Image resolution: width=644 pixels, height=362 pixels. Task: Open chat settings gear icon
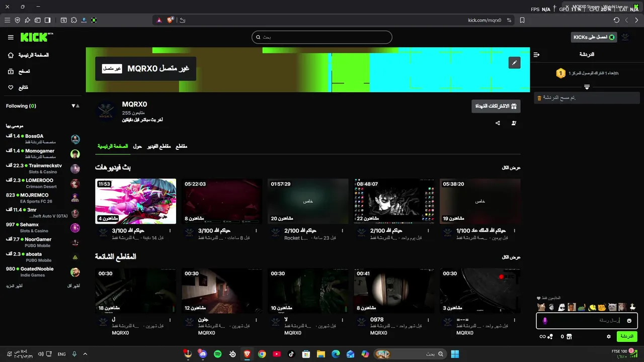click(609, 336)
